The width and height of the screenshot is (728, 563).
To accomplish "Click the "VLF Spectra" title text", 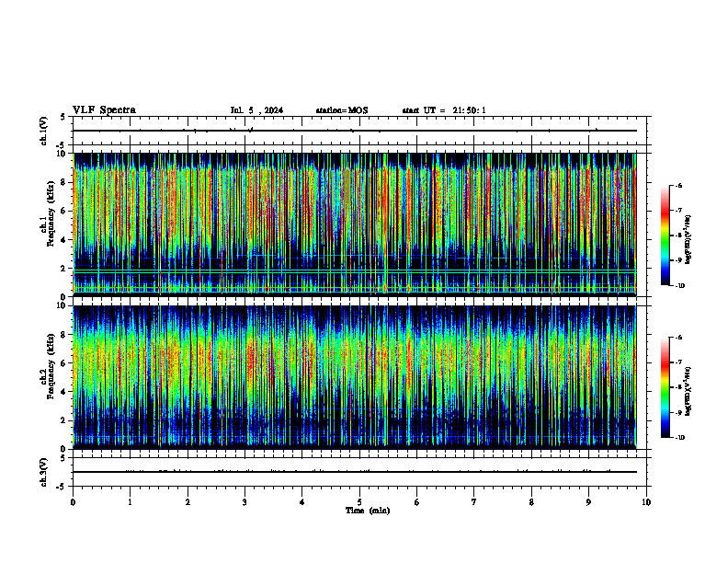I will pos(104,110).
